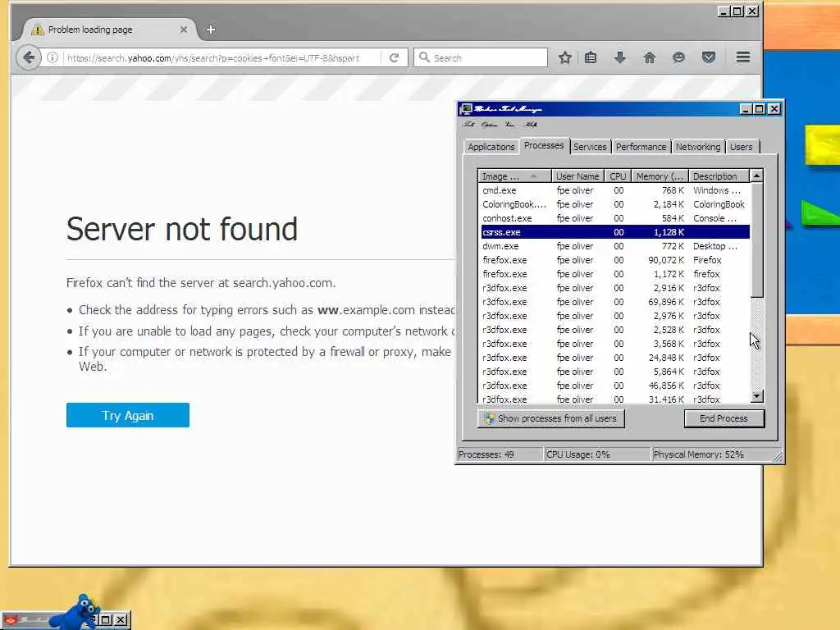Sort processes by Image Name column
Image resolution: width=840 pixels, height=630 pixels.
point(514,176)
